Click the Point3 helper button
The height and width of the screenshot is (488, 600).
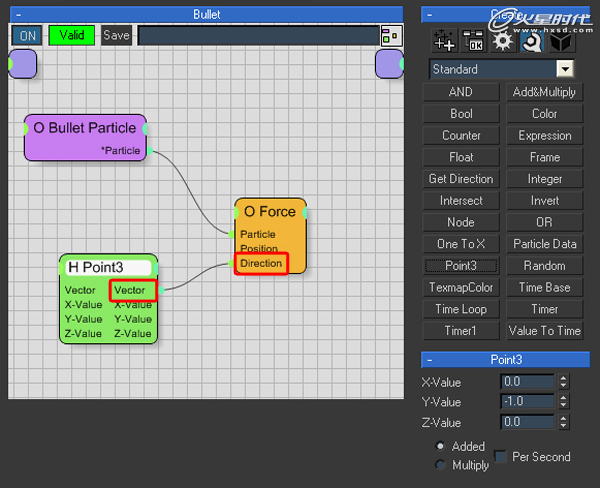[x=461, y=266]
